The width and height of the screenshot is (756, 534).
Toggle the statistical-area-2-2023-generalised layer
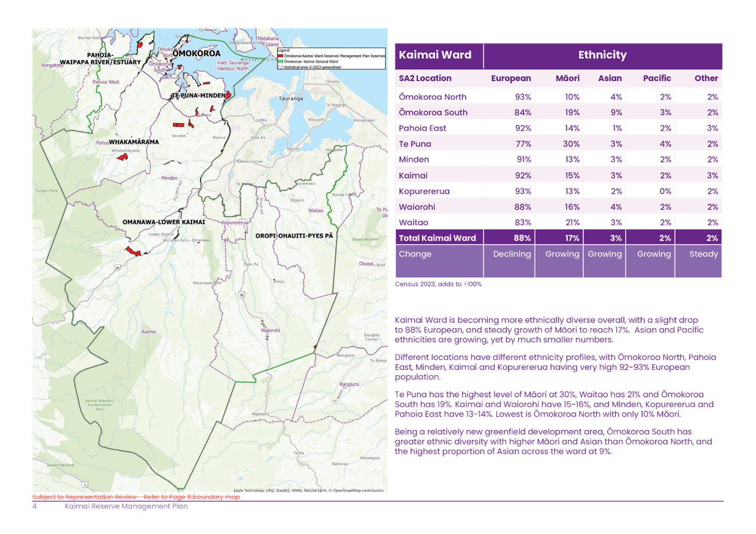click(x=312, y=67)
